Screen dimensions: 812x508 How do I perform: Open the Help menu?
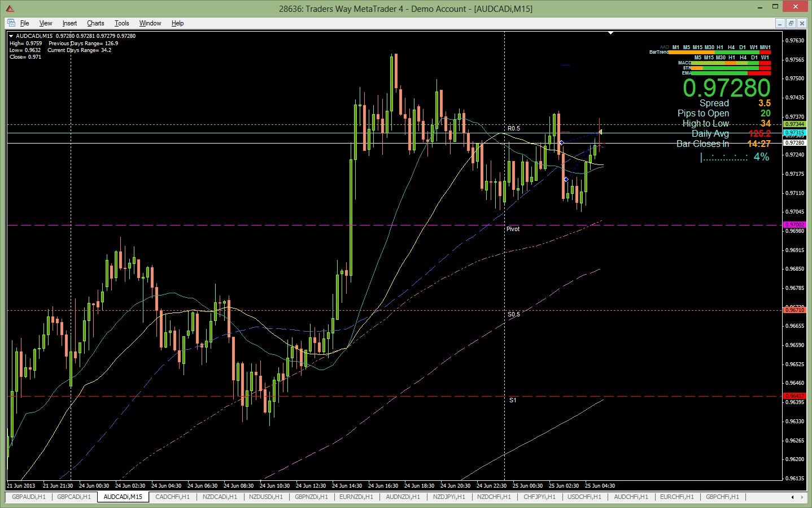tap(177, 23)
